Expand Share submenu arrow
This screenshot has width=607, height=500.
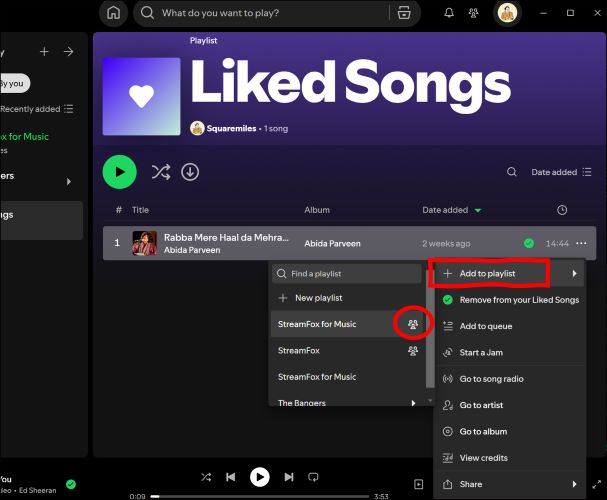pyautogui.click(x=574, y=484)
